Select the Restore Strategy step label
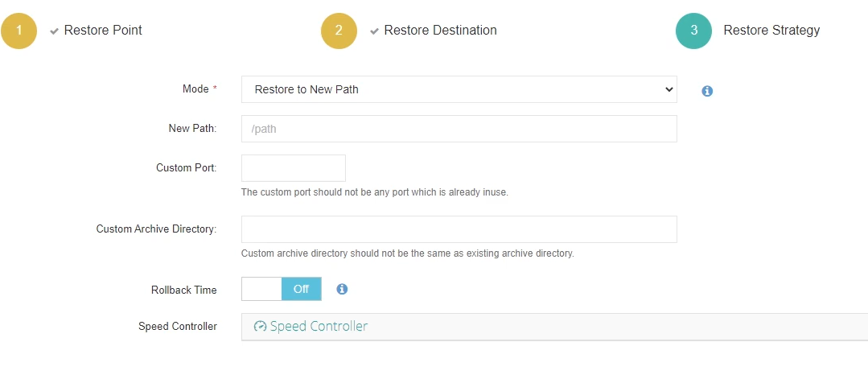Screen dimensions: 868x379 [x=771, y=31]
